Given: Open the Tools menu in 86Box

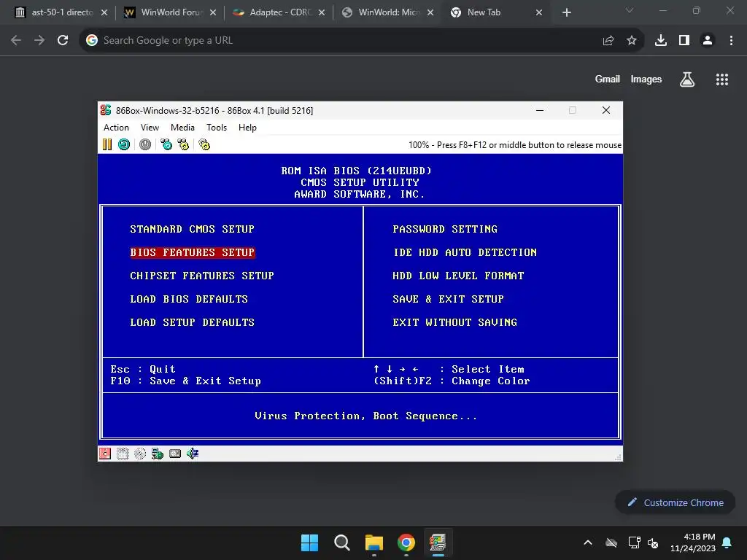Looking at the screenshot, I should [216, 128].
